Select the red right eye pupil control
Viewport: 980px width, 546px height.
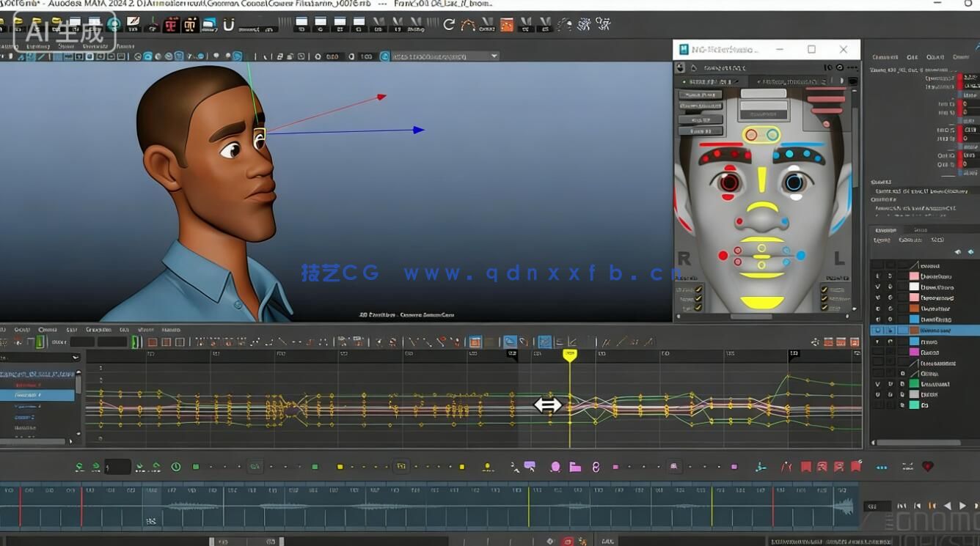pyautogui.click(x=729, y=182)
